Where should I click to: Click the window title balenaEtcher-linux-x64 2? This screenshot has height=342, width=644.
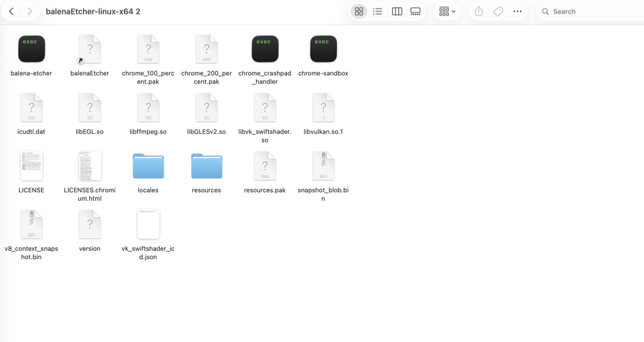93,11
